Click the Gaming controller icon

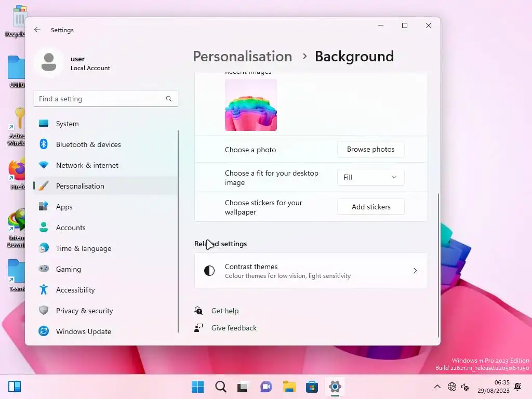coord(44,269)
